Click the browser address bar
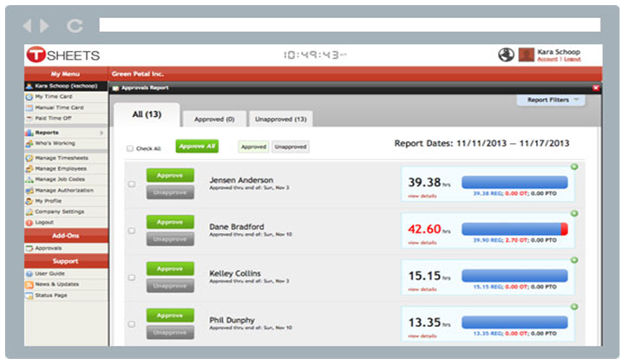 pyautogui.click(x=349, y=25)
